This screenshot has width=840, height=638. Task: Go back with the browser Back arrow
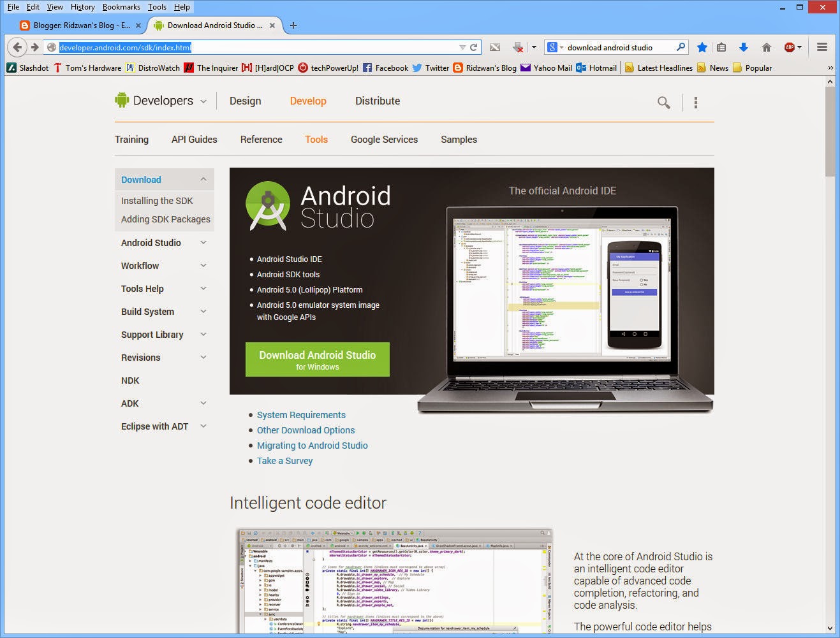[17, 47]
